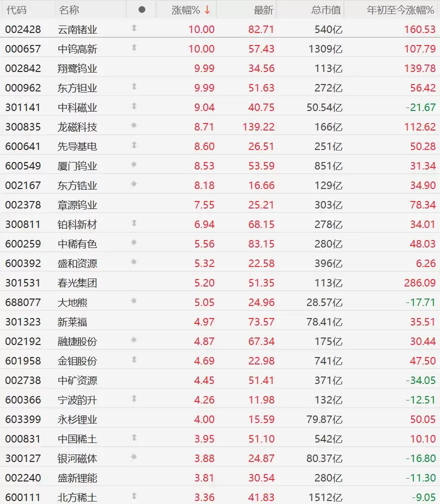Click the star icon in 融捷股份 row
Screen dimensions: 440x504
coord(134,340)
